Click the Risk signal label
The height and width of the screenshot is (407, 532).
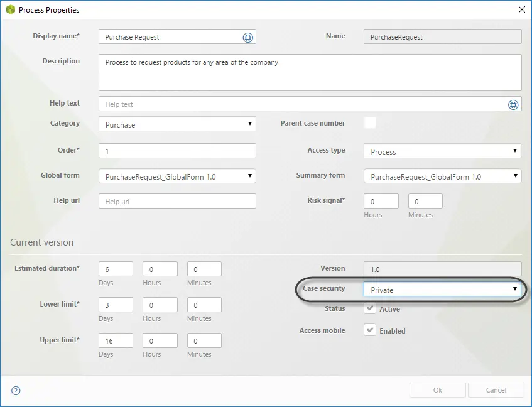[x=326, y=200]
